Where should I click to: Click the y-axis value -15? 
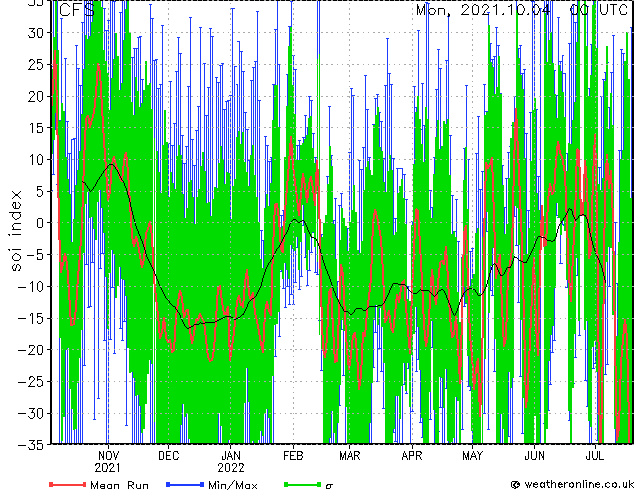(x=31, y=318)
